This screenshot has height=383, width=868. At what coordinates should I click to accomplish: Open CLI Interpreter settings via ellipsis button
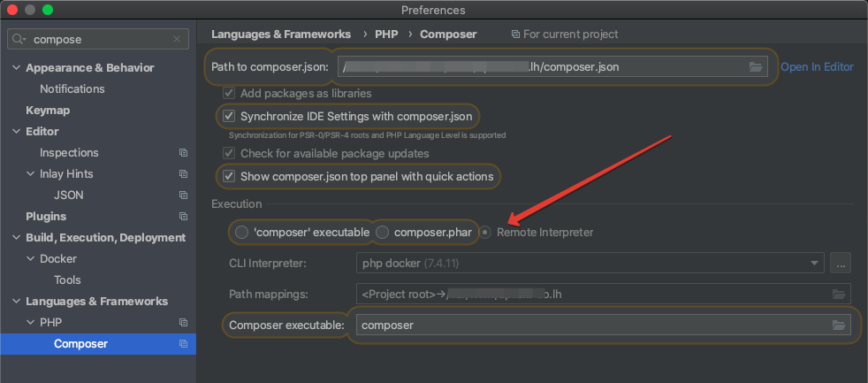click(841, 263)
